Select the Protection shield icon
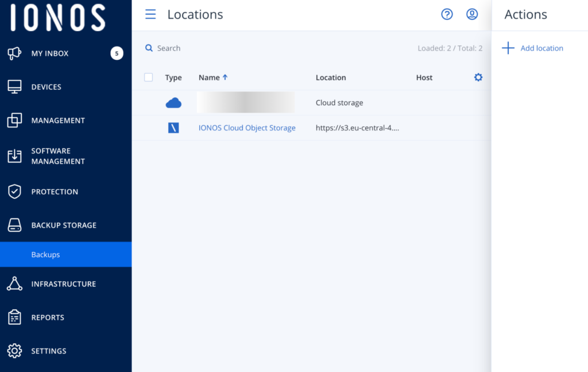Screen dimensions: 588x372 14,191
